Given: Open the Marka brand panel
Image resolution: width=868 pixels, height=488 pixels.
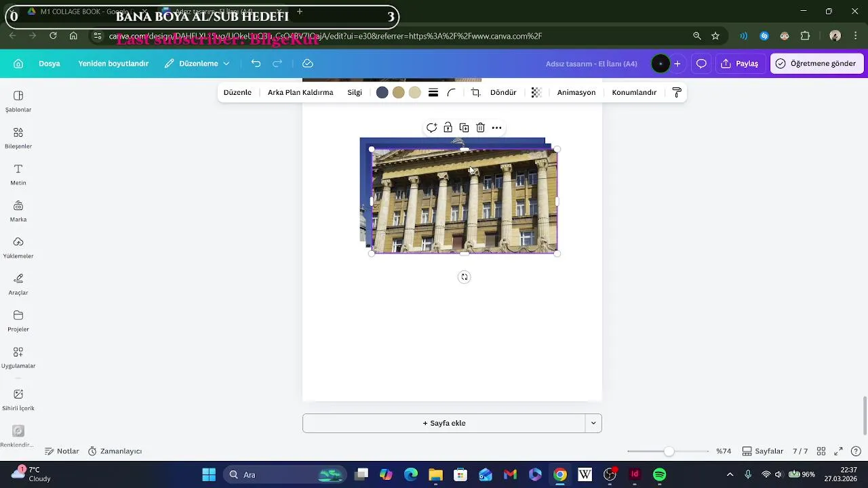Looking at the screenshot, I should coord(18,211).
